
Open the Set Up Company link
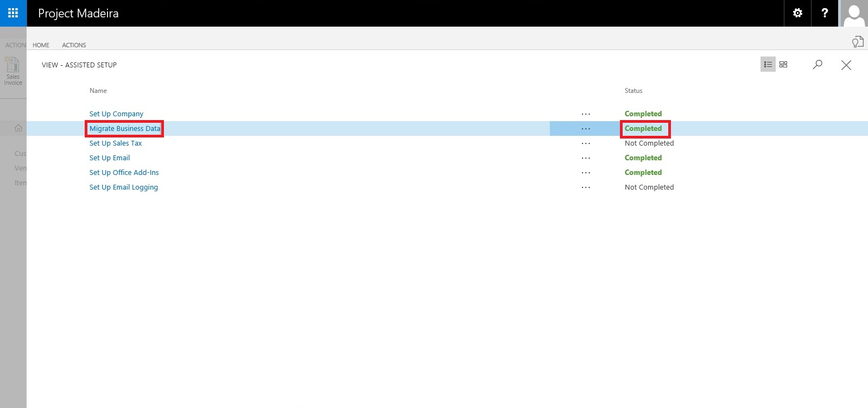pyautogui.click(x=116, y=114)
